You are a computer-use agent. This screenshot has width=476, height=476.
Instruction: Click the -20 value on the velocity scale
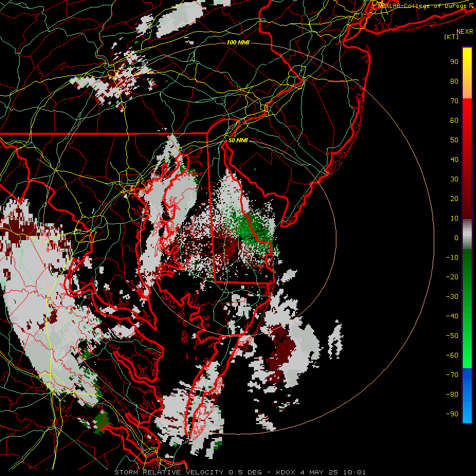452,277
